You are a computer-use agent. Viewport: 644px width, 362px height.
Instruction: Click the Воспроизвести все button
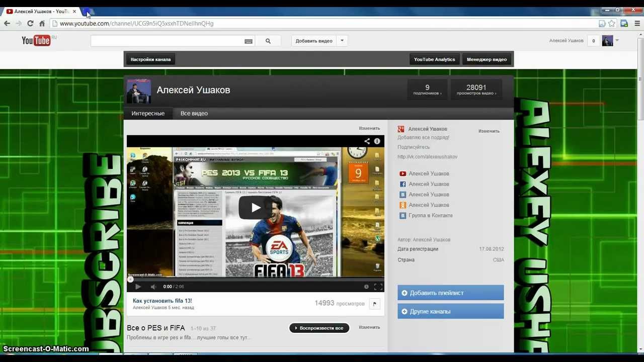click(319, 328)
